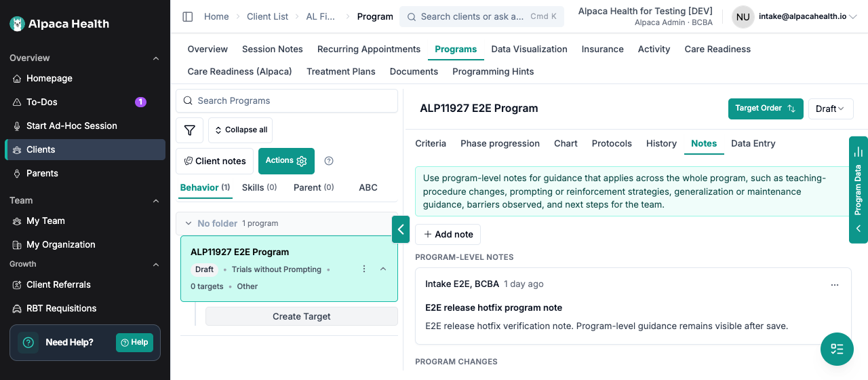Click the three-dot menu on ALP11927 program card
The height and width of the screenshot is (380, 868).
point(364,269)
